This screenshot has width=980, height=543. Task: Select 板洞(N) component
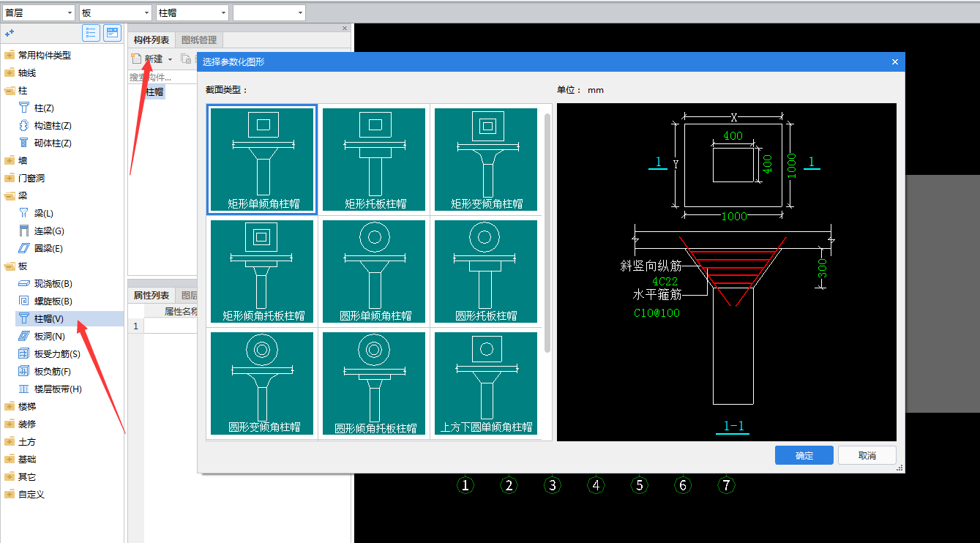click(49, 336)
